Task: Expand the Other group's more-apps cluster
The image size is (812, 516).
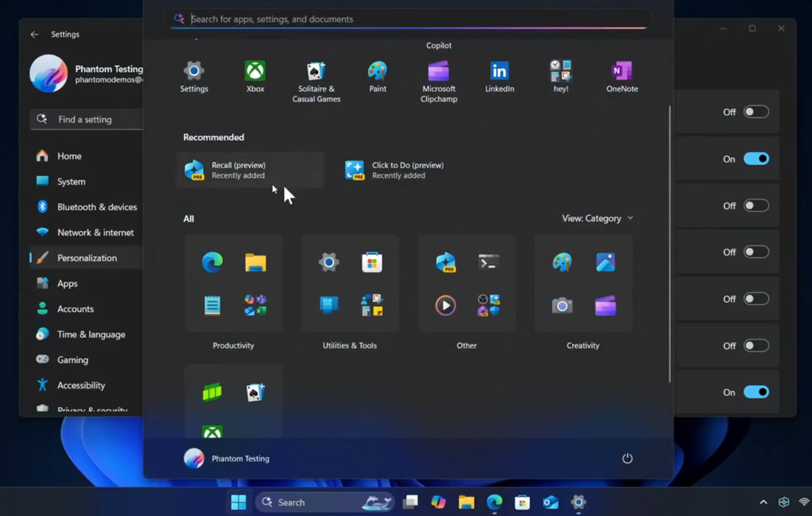Action: (488, 306)
